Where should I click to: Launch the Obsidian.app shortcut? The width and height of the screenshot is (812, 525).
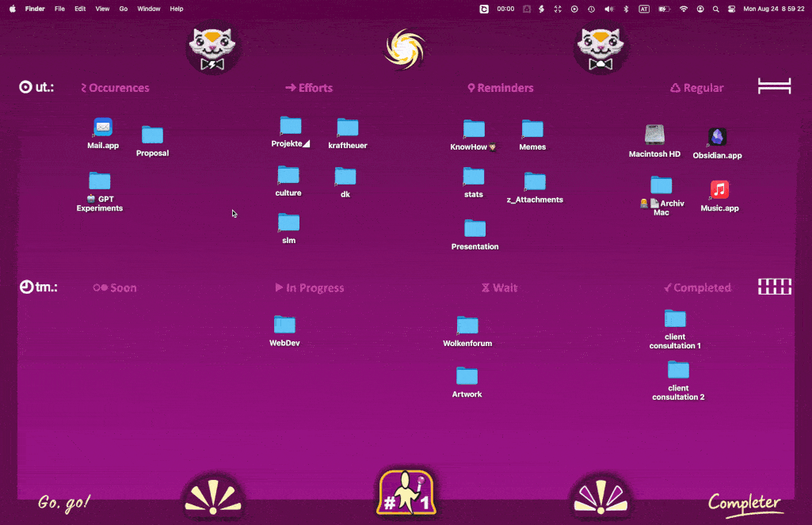tap(717, 137)
